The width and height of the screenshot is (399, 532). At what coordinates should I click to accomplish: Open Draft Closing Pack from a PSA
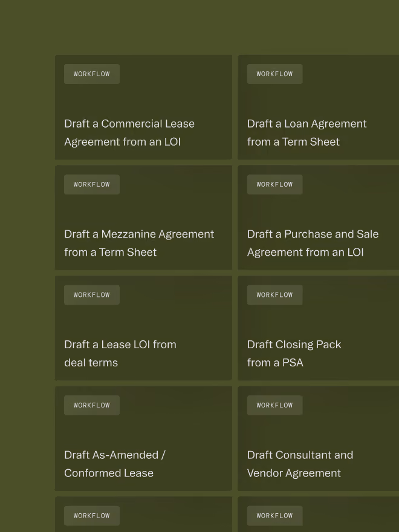pos(318,328)
